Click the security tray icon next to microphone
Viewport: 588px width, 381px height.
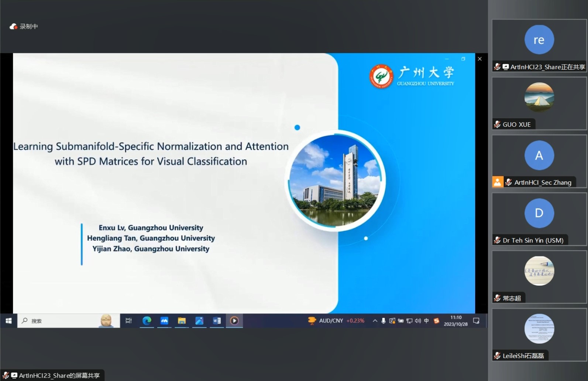click(392, 321)
